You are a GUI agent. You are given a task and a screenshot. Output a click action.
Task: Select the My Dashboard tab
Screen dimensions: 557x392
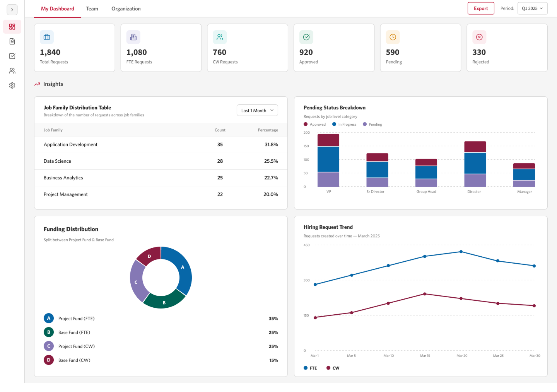58,9
